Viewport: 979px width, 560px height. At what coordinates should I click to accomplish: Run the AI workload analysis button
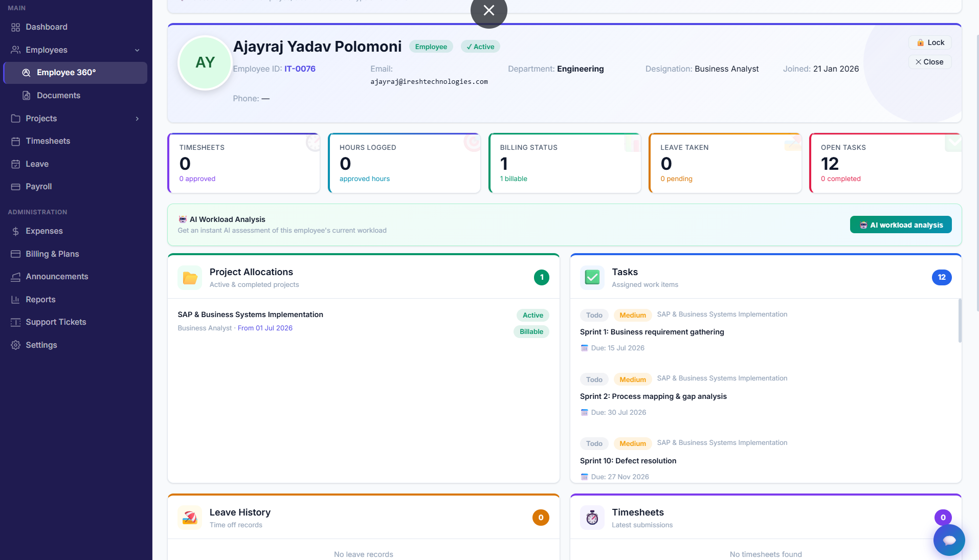[x=901, y=225]
